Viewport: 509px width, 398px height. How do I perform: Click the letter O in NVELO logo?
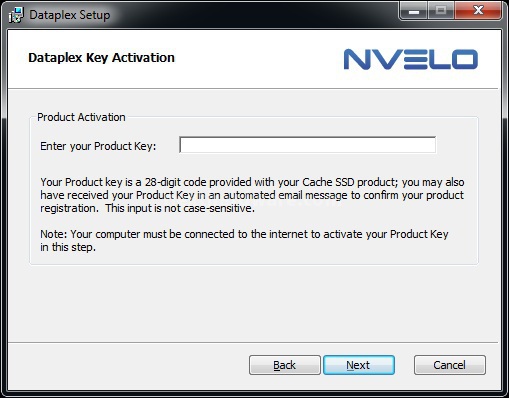coord(464,59)
